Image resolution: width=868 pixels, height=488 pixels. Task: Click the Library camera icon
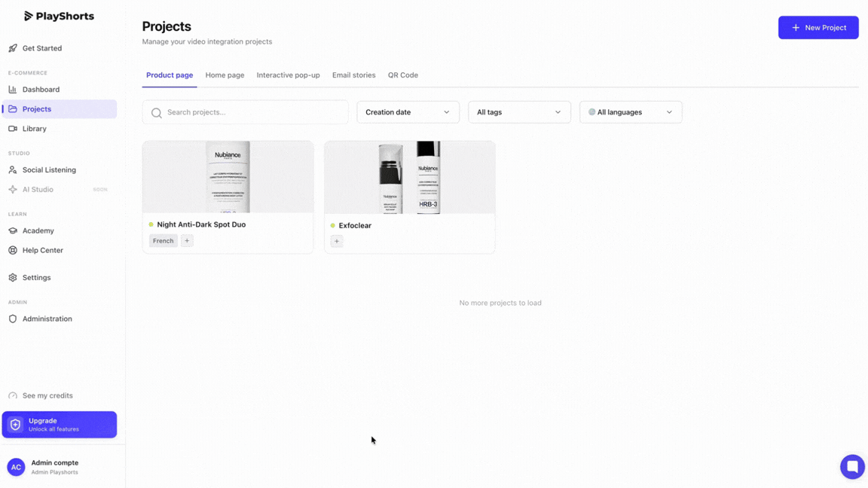click(x=13, y=128)
